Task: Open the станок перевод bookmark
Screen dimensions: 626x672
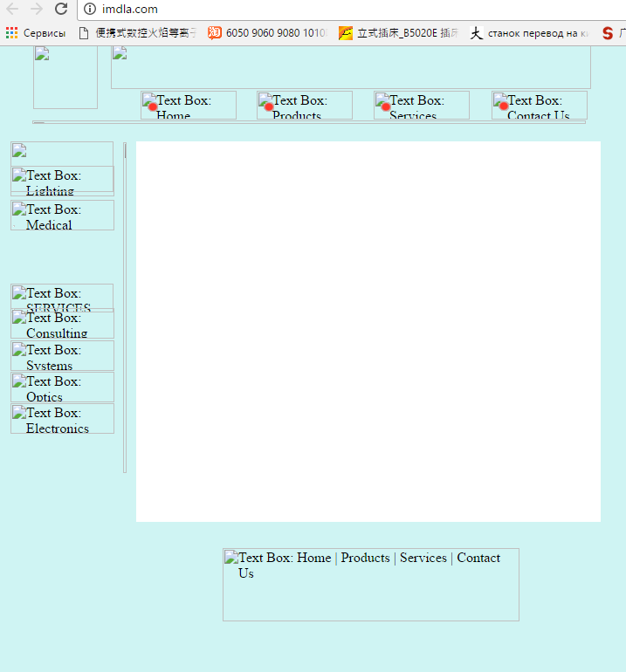Action: coord(529,33)
